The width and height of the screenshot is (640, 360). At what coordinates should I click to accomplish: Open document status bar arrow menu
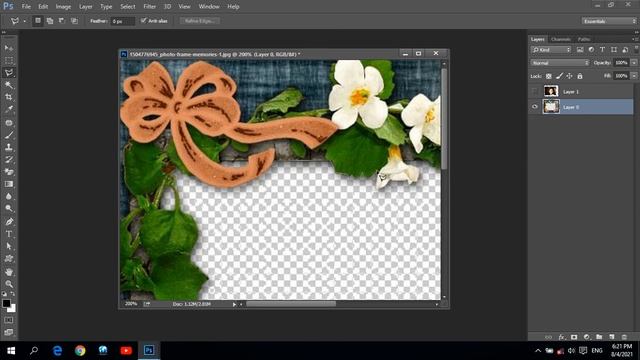(234, 304)
